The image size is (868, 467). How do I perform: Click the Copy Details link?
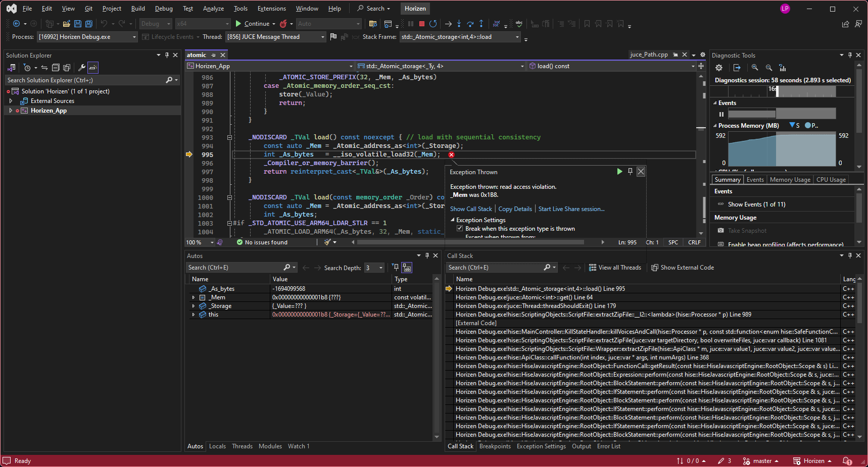point(515,209)
